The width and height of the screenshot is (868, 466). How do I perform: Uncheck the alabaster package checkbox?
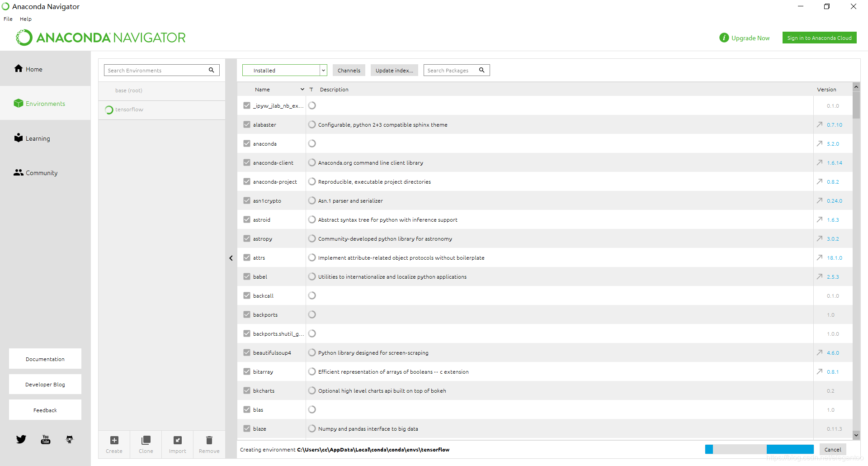click(x=247, y=124)
